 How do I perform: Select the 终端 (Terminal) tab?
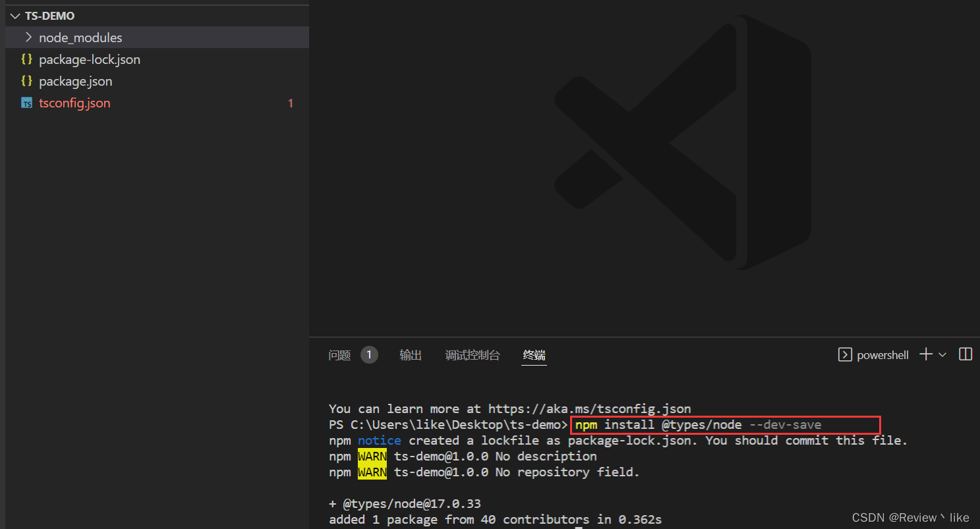tap(534, 355)
